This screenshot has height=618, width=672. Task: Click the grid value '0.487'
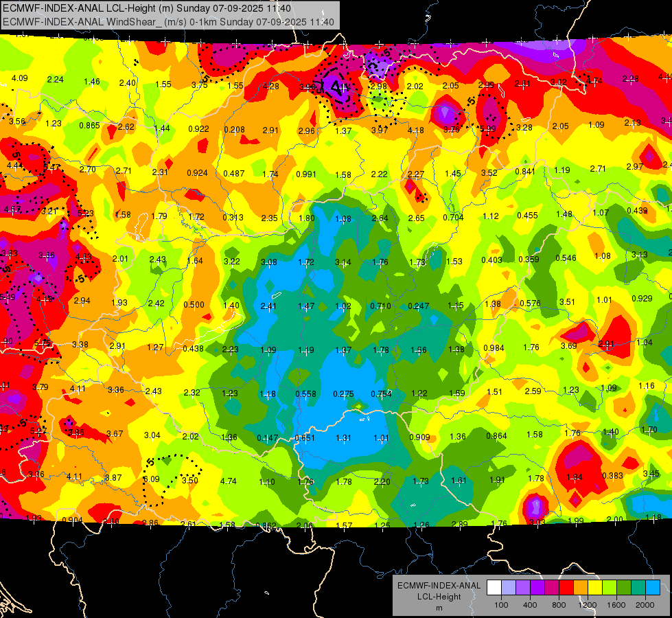tap(234, 173)
